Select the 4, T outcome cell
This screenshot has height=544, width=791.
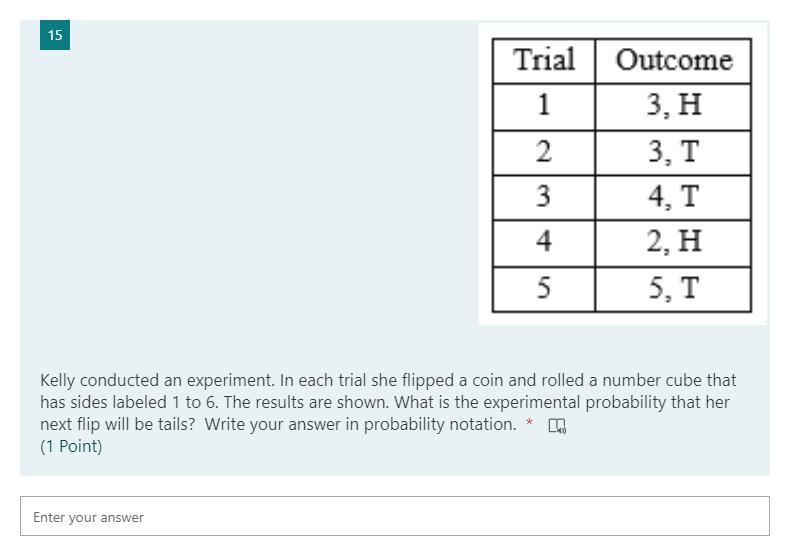tap(673, 197)
